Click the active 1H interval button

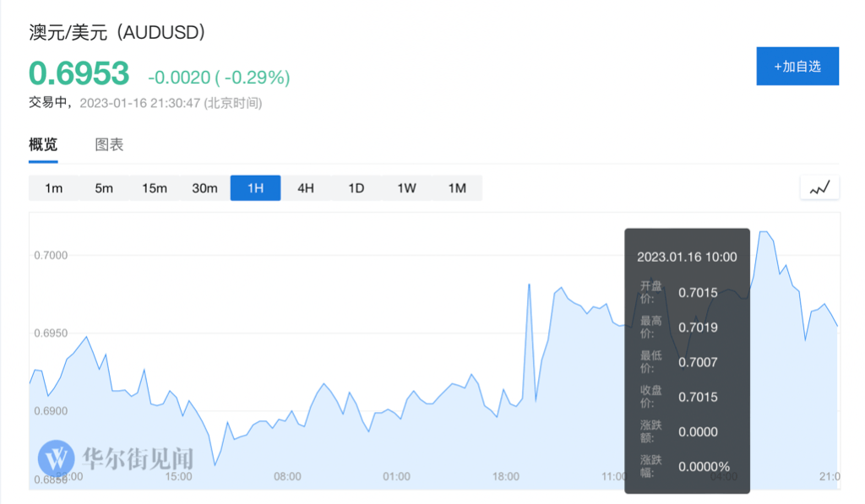tap(255, 188)
